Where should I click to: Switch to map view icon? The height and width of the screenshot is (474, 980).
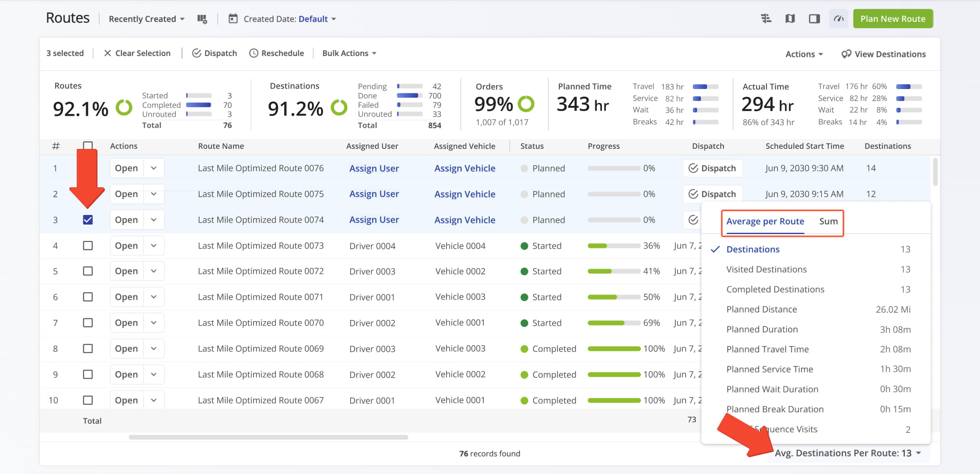(790, 19)
